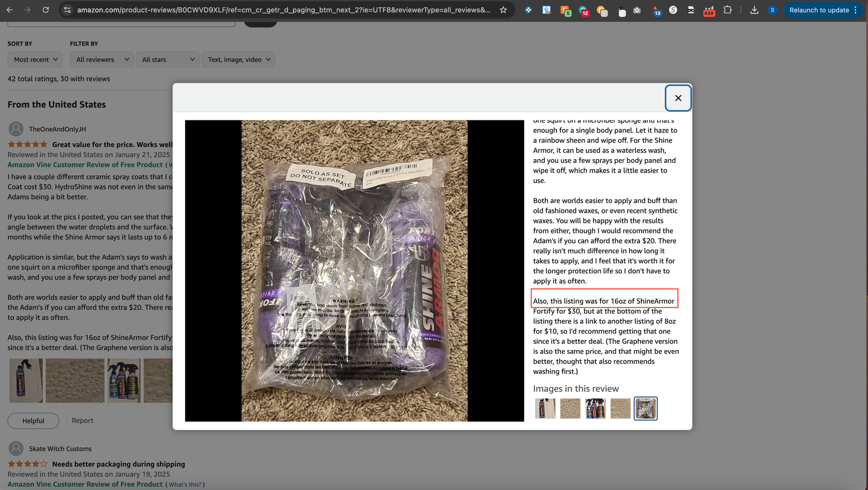This screenshot has height=490, width=868.
Task: Show second review image thumbnail in popup
Action: (570, 409)
